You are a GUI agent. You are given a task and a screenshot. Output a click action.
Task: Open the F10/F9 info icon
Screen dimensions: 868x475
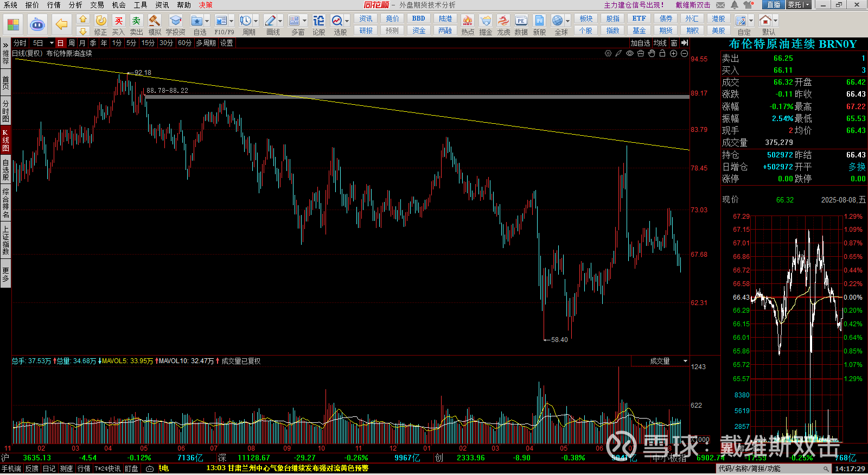(x=221, y=21)
